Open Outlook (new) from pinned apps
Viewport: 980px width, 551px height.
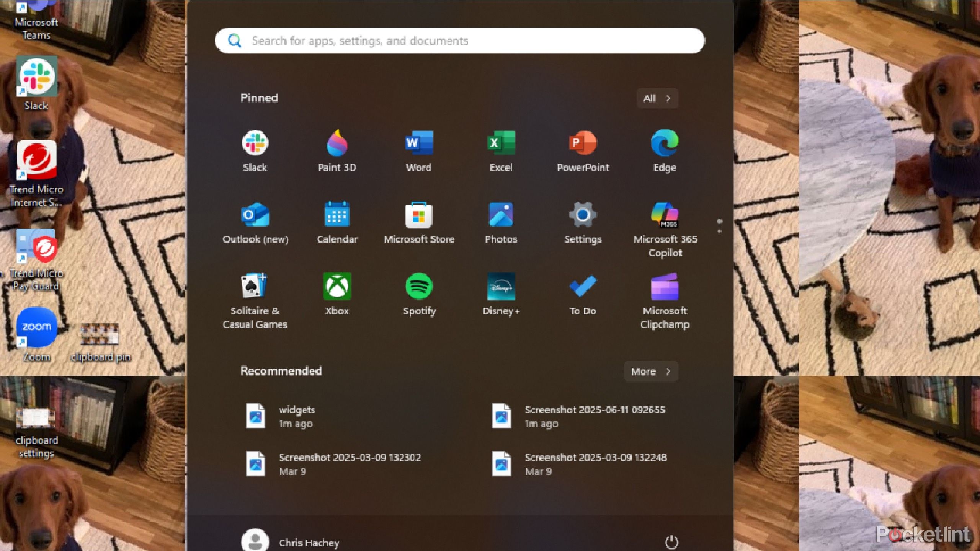click(255, 223)
